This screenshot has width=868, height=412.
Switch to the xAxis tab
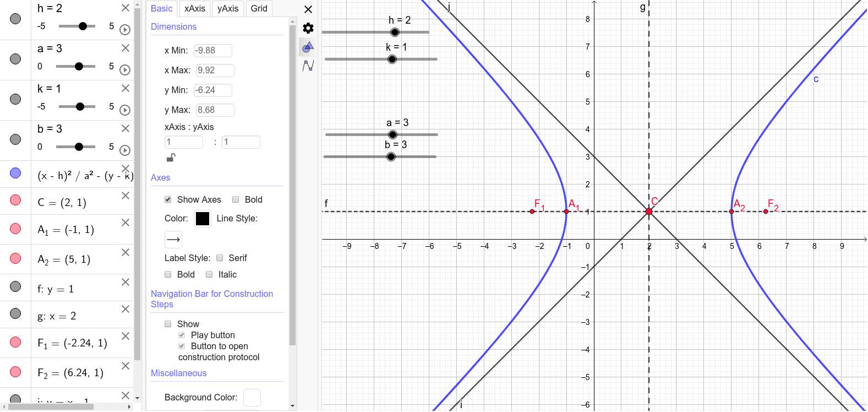(x=195, y=9)
